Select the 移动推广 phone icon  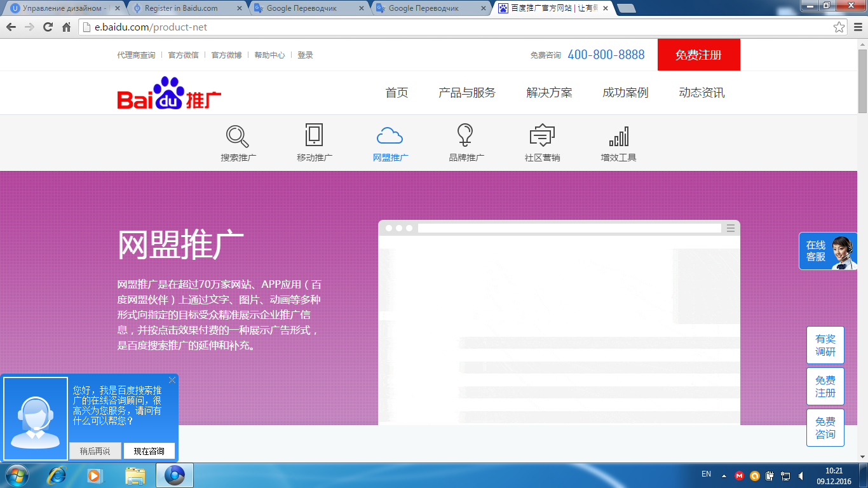pos(314,135)
